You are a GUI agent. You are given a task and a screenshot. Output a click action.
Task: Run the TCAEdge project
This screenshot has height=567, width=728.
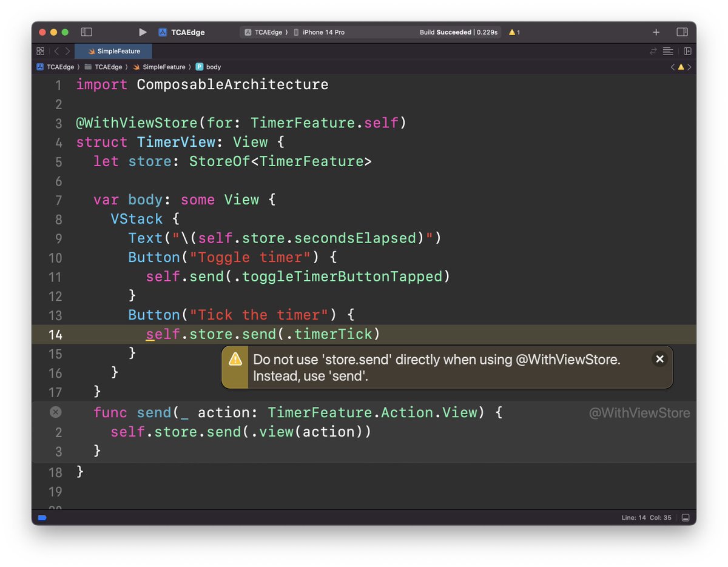pos(143,32)
